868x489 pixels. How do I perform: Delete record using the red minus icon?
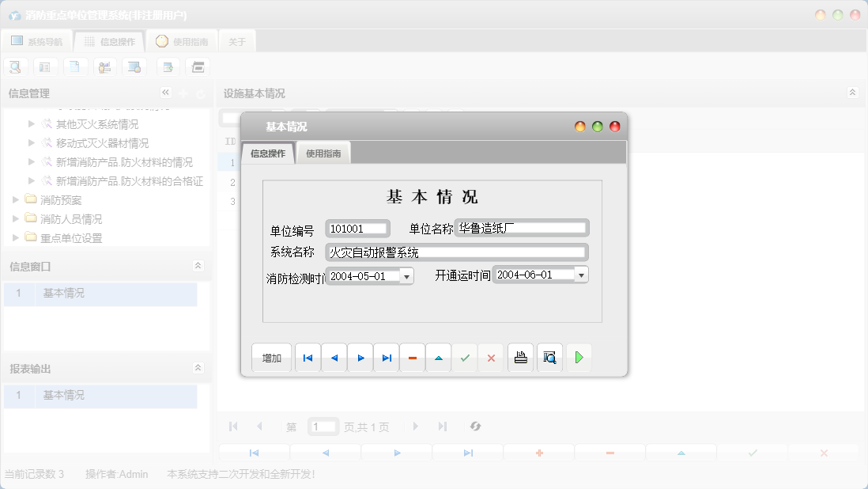click(x=412, y=357)
